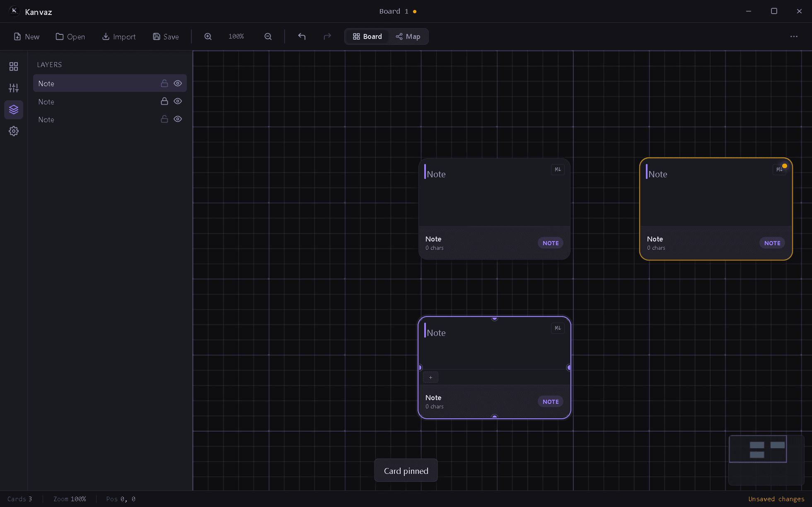Click the right connector handle of selected card

(x=569, y=367)
